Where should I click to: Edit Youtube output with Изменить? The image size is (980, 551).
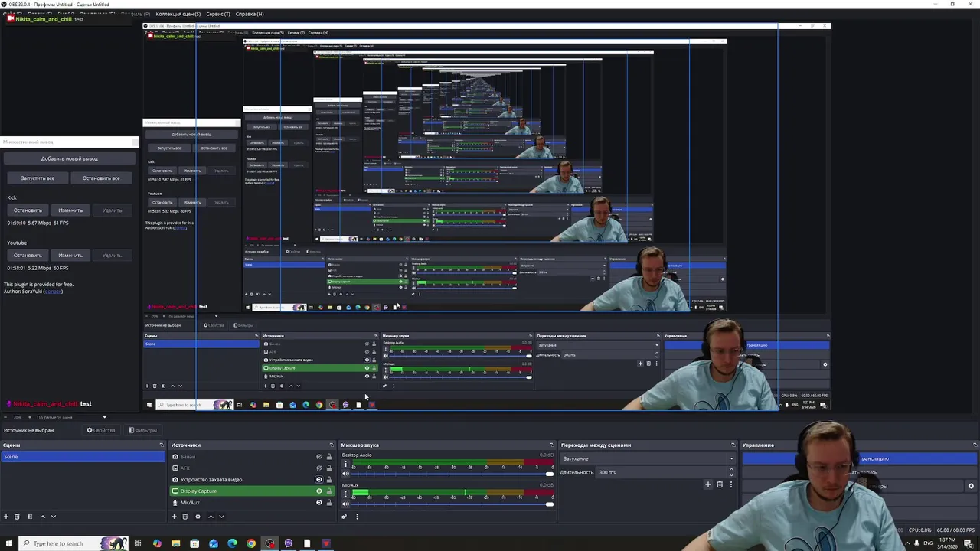pyautogui.click(x=70, y=256)
